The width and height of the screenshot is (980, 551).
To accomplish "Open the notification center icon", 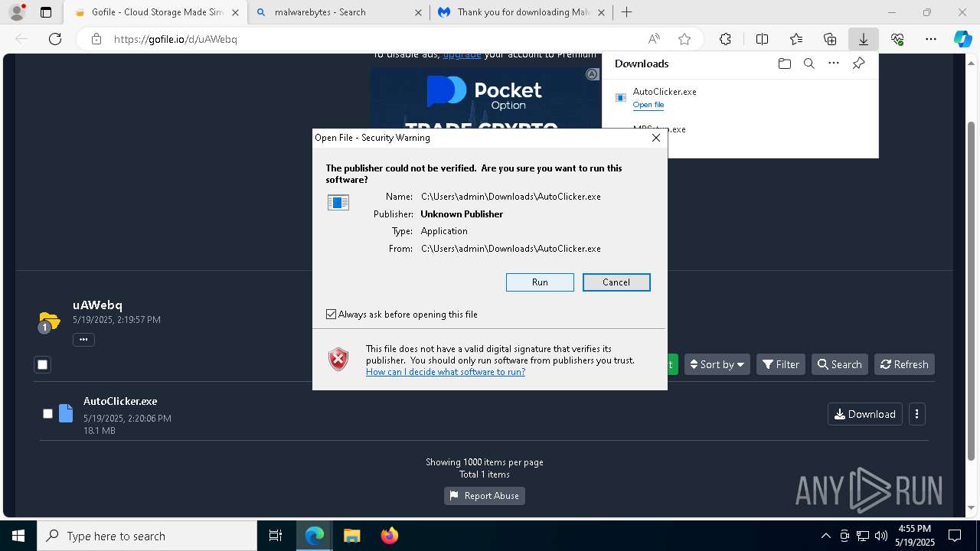I will click(x=955, y=536).
